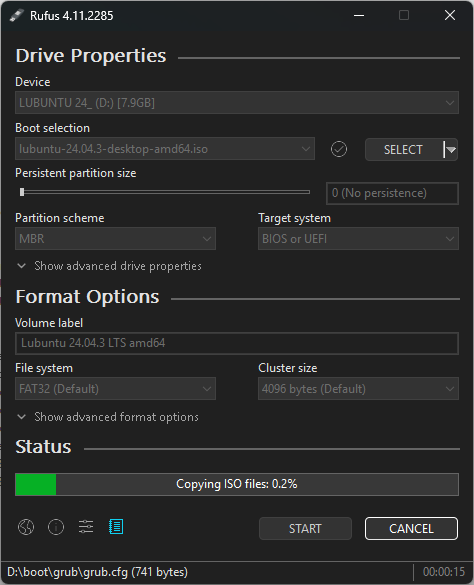Click the SELECT ISO button
Viewport: 474px width, 585px height.
tap(404, 150)
